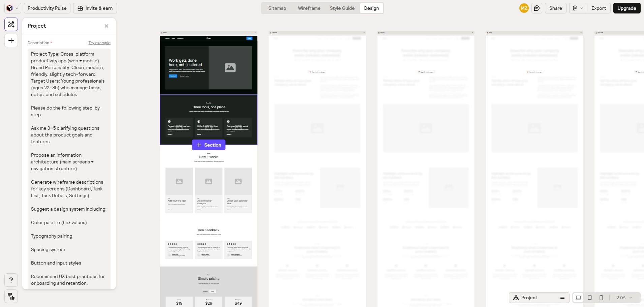Click the MZ profile avatar
Viewport: 644px width, 307px height.
coord(524,8)
